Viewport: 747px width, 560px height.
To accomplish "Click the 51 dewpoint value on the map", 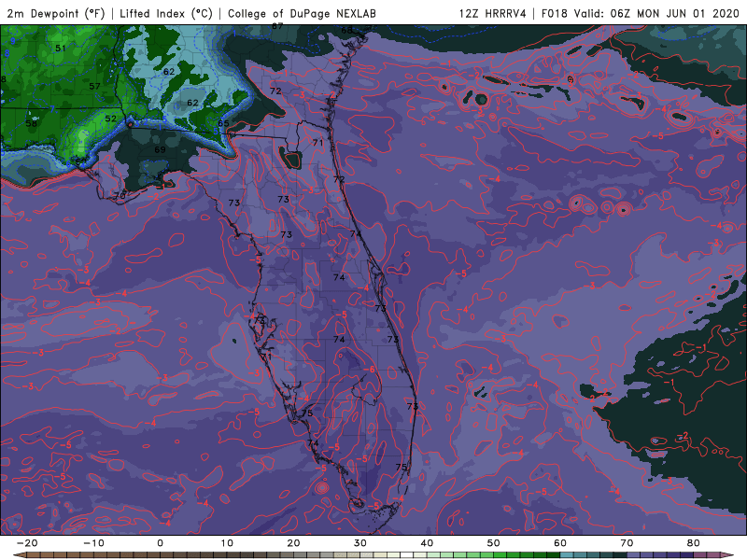I will tap(61, 49).
